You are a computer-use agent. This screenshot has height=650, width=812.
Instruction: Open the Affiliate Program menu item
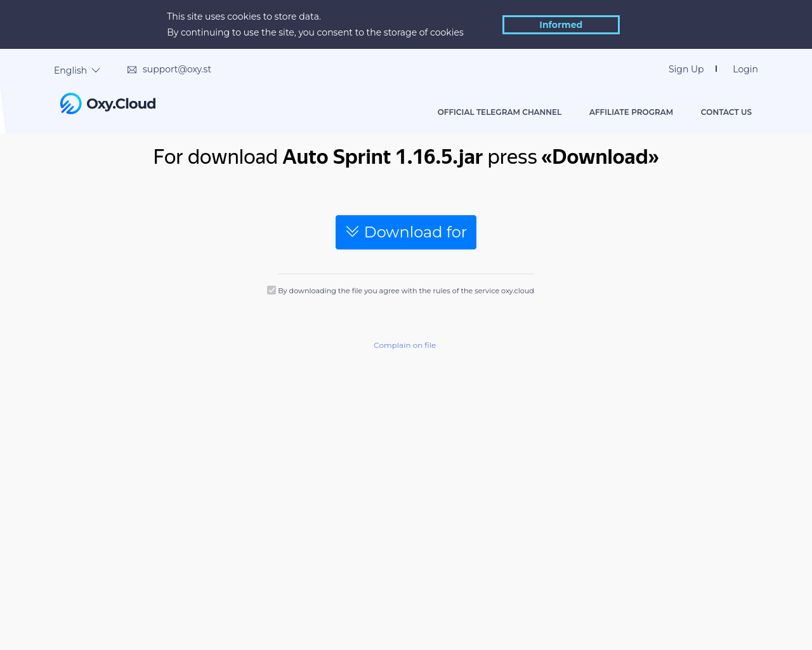(x=631, y=112)
